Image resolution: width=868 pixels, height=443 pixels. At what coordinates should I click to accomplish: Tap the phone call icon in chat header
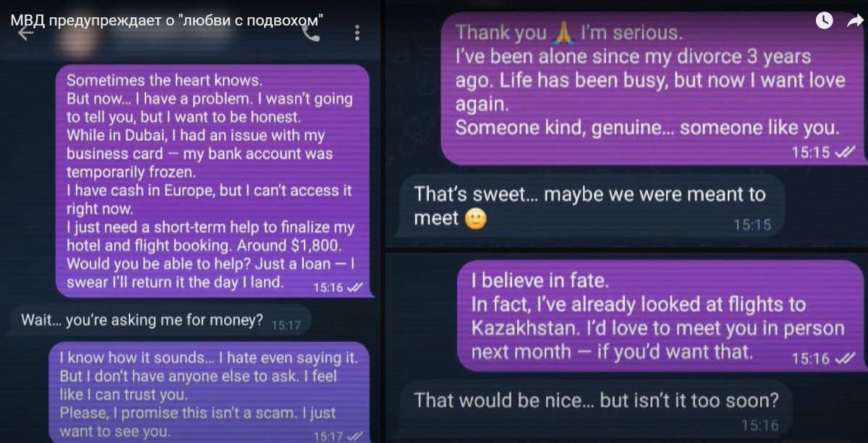coord(311,33)
